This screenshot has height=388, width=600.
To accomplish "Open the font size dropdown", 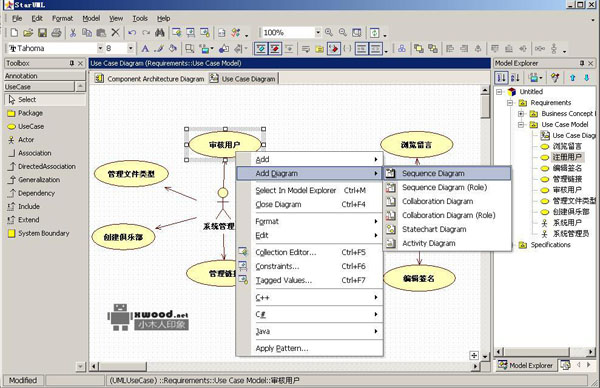I will click(x=130, y=48).
